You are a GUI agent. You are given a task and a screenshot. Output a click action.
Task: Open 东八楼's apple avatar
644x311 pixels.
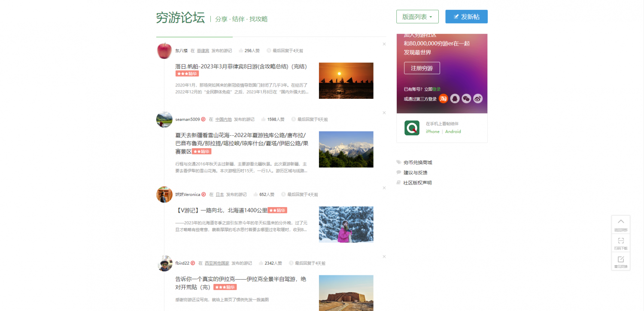tap(164, 51)
